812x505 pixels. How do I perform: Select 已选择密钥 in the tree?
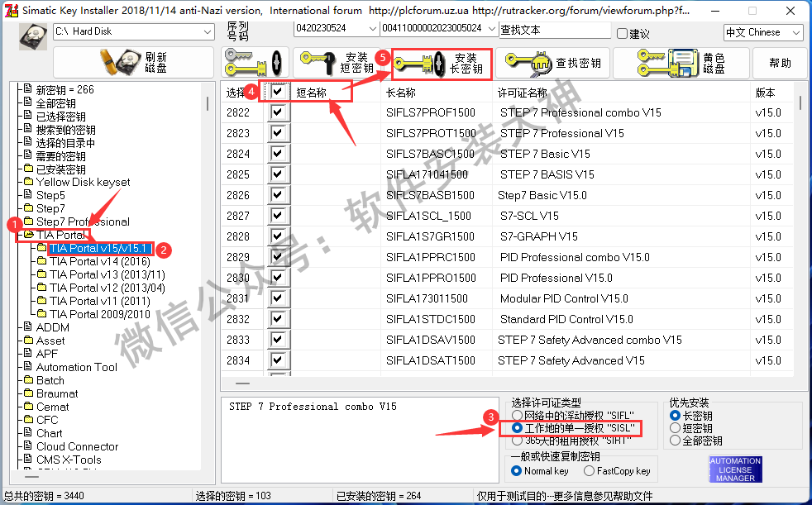pos(60,117)
